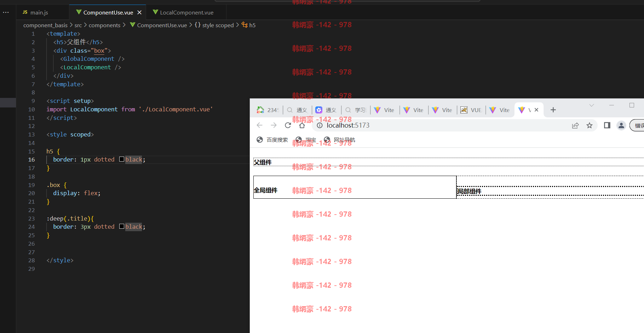Open the tab search chevron in Chrome
This screenshot has height=333, width=644.
[x=592, y=105]
